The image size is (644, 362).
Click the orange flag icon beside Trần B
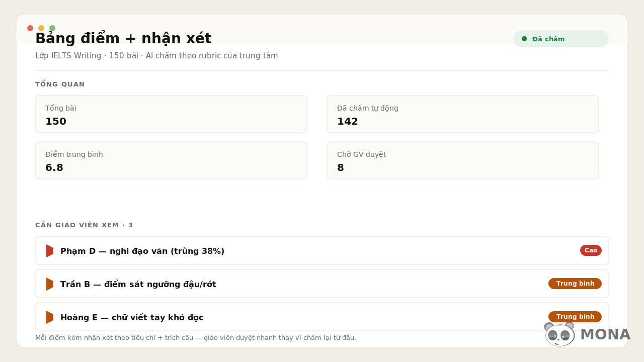[50, 284]
